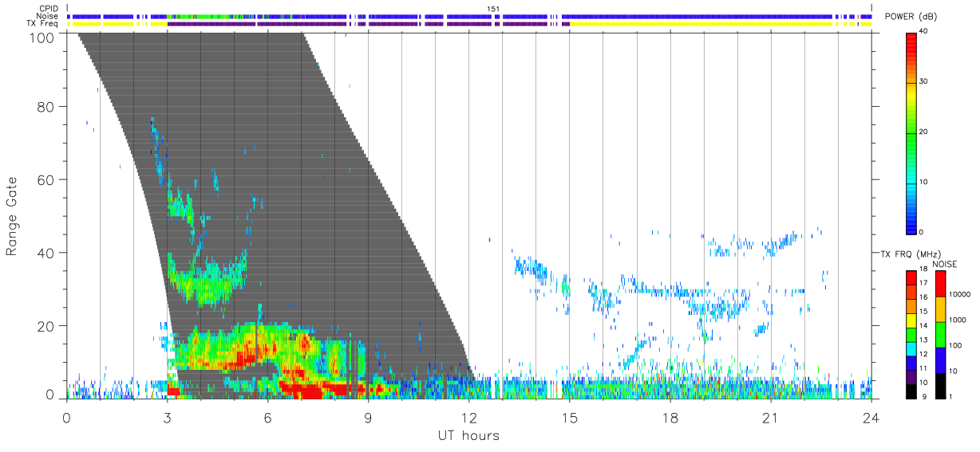
Task: Click the "9" tick on UT hours axis
Action: click(x=368, y=417)
